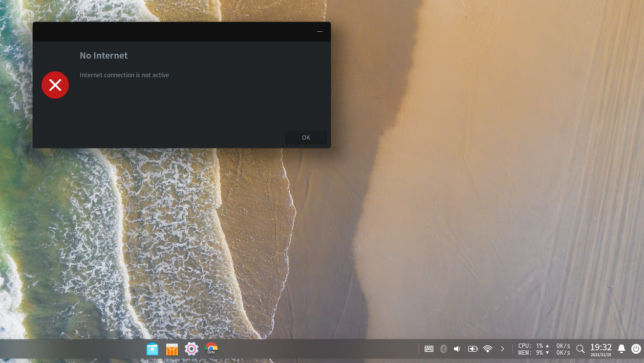Image resolution: width=644 pixels, height=363 pixels.
Task: Open the battery status tray icon
Action: (x=473, y=349)
